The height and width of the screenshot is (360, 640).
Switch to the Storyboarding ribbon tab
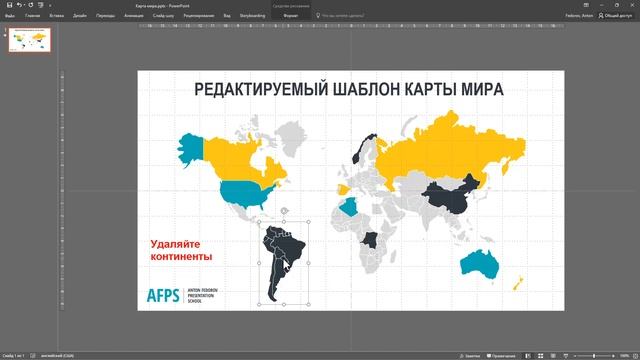pyautogui.click(x=252, y=16)
